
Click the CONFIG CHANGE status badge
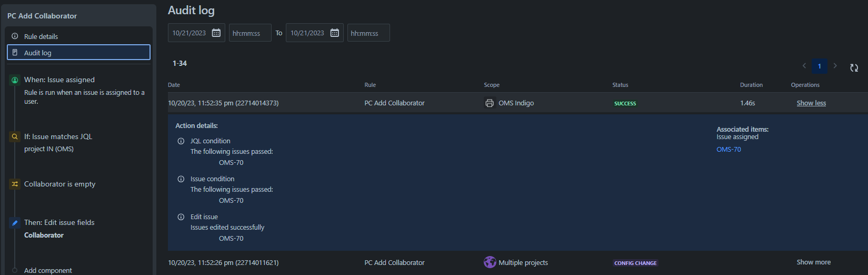coord(635,263)
